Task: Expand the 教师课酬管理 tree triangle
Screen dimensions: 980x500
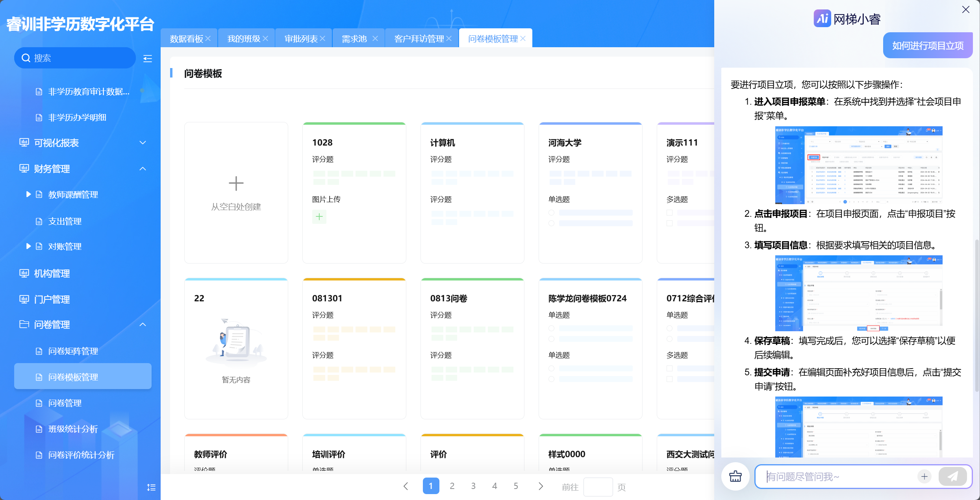Action: [x=28, y=194]
